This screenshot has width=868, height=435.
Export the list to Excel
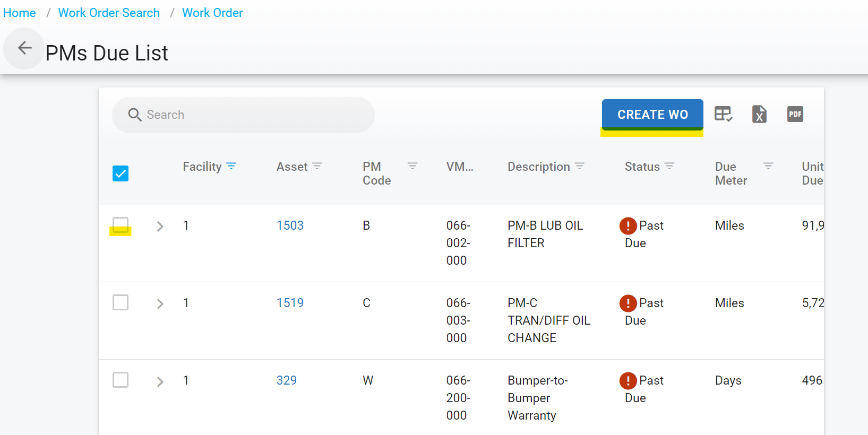pos(759,114)
